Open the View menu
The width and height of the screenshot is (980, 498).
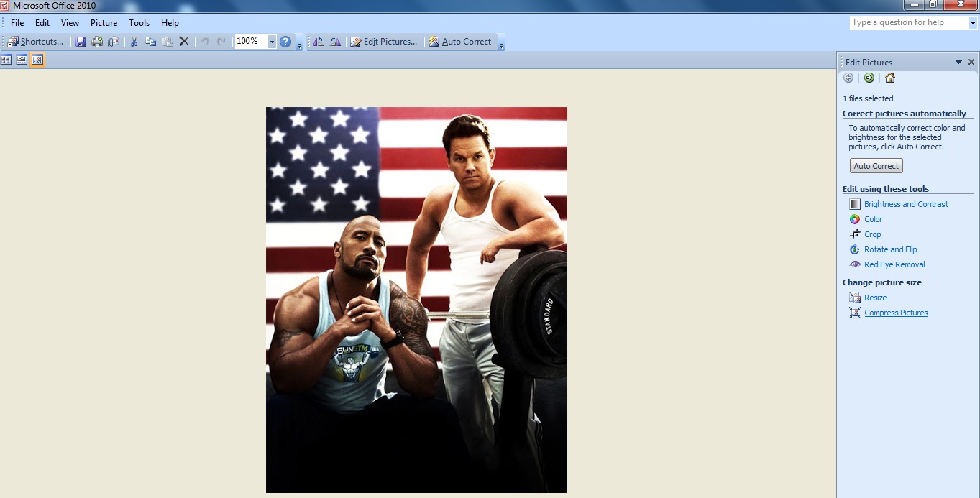click(70, 23)
